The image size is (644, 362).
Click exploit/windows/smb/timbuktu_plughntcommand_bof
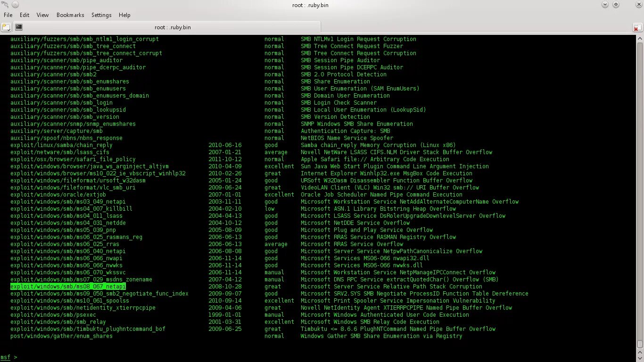click(x=88, y=329)
